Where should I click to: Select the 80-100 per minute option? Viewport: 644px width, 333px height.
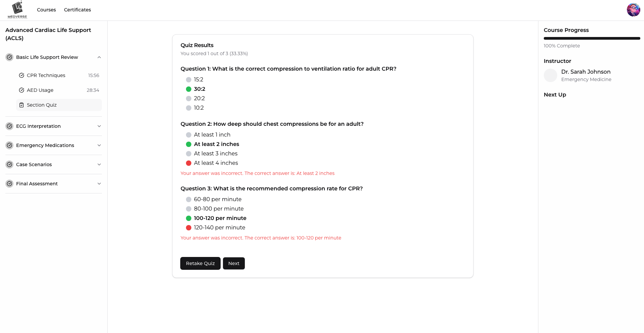pyautogui.click(x=189, y=209)
